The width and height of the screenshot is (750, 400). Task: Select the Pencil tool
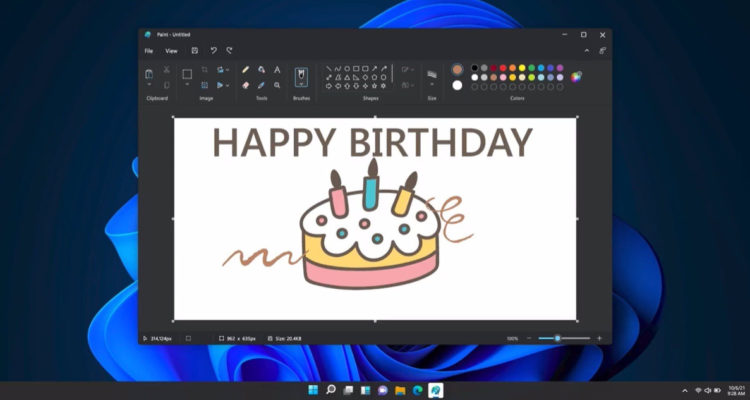(245, 70)
